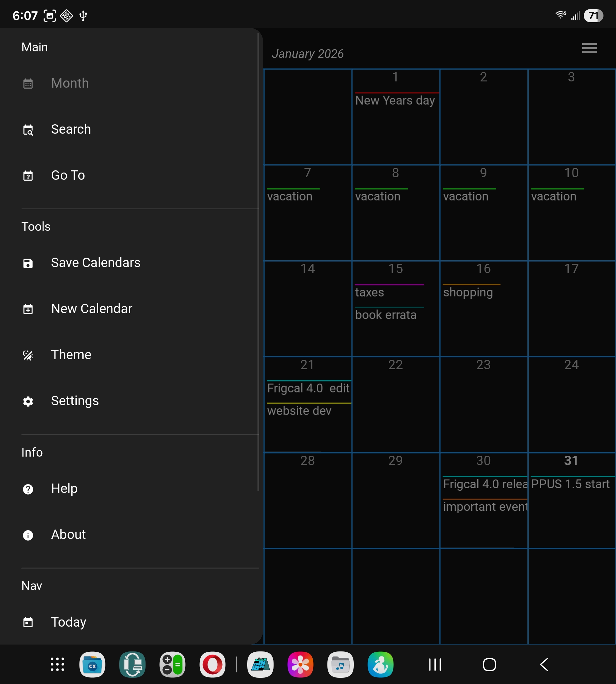Open Theme via its palette icon
Viewport: 616px width, 684px height.
pyautogui.click(x=28, y=355)
